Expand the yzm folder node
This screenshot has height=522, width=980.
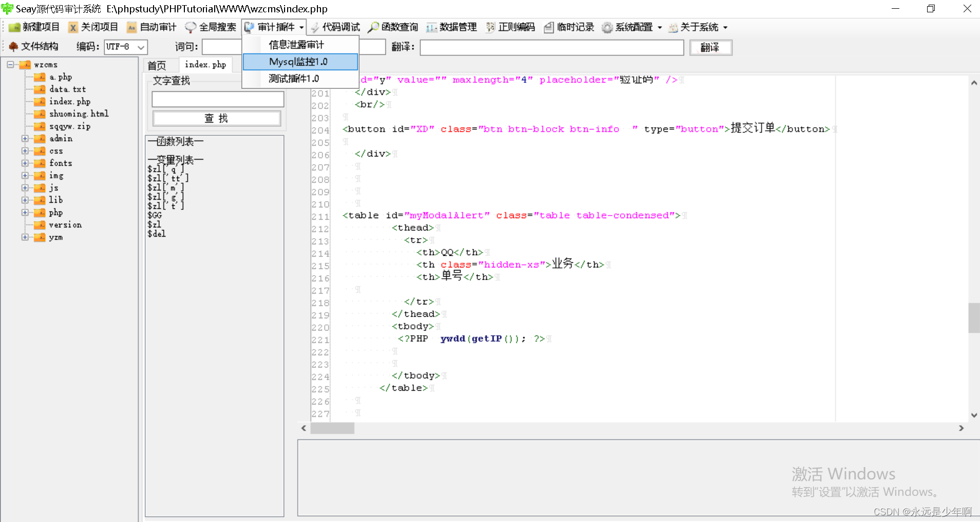click(x=25, y=237)
